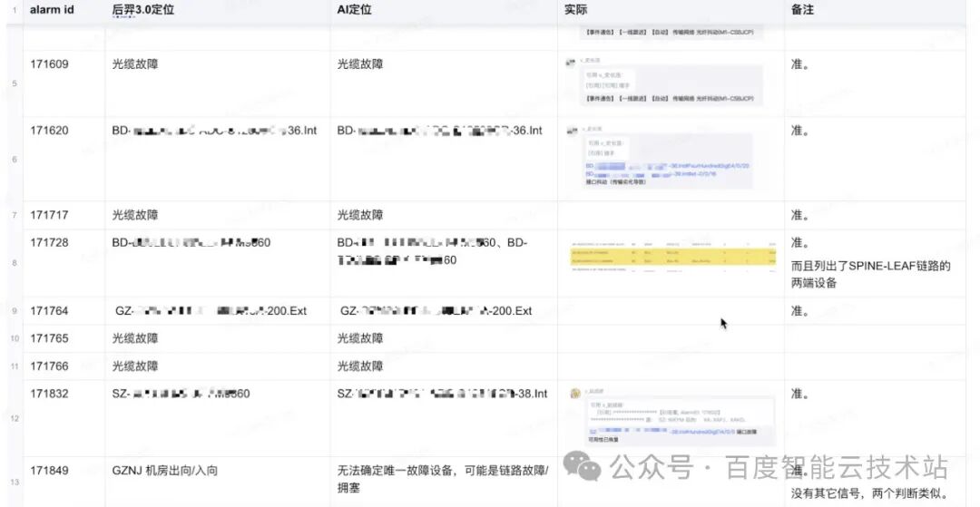This screenshot has height=507, width=980.
Task: Select row number 8 header
Action: [x=15, y=264]
